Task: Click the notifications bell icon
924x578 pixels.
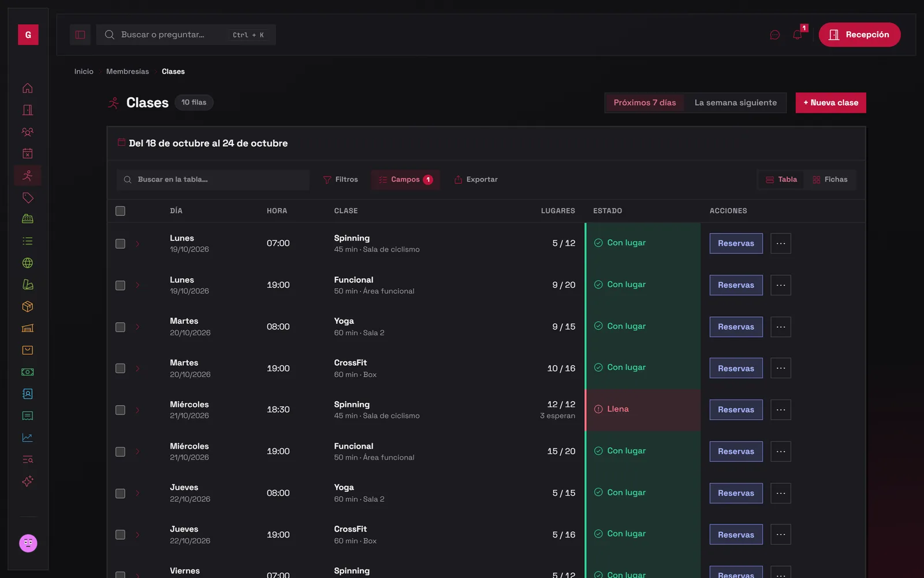Action: (x=798, y=35)
